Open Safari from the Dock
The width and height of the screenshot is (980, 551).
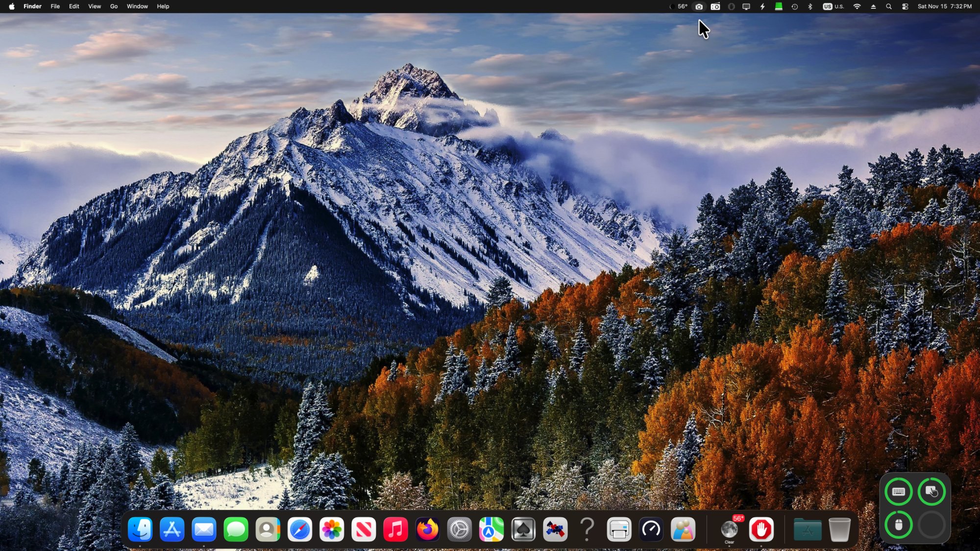[299, 529]
